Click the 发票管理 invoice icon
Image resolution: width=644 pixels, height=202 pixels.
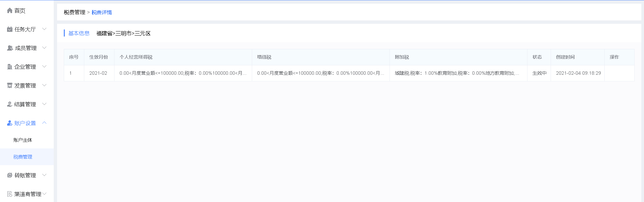[x=10, y=86]
